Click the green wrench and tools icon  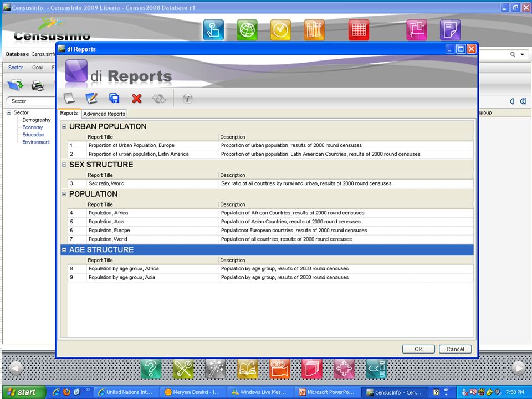click(x=183, y=369)
